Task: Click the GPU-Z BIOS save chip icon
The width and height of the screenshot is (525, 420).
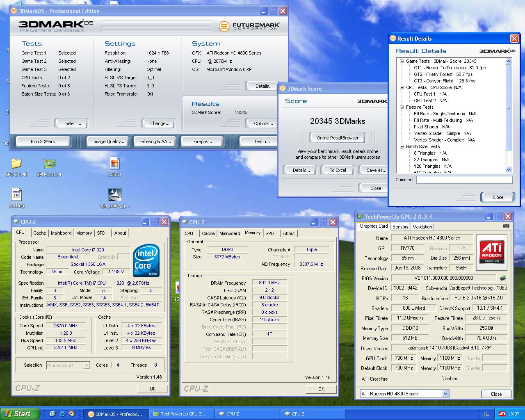Action: (502, 278)
